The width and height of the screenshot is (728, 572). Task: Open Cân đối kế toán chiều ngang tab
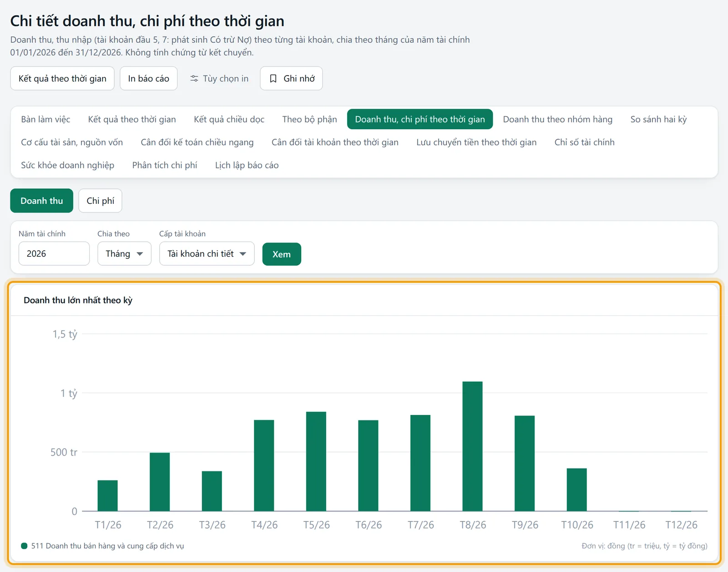197,142
